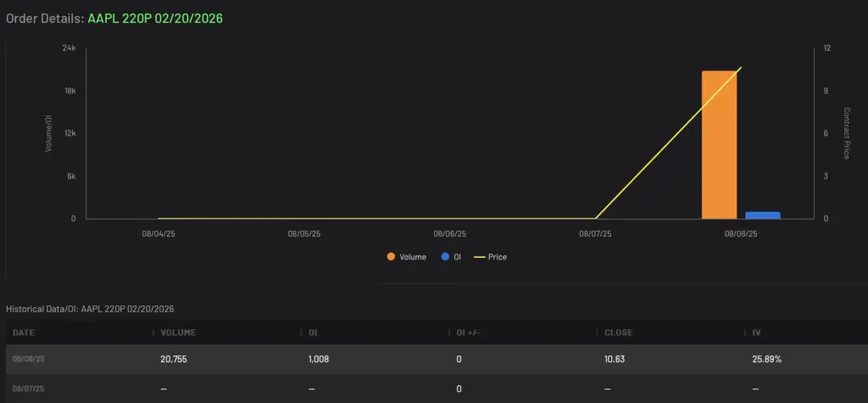The image size is (868, 403).
Task: Click the 20,755 volume value
Action: [x=173, y=359]
